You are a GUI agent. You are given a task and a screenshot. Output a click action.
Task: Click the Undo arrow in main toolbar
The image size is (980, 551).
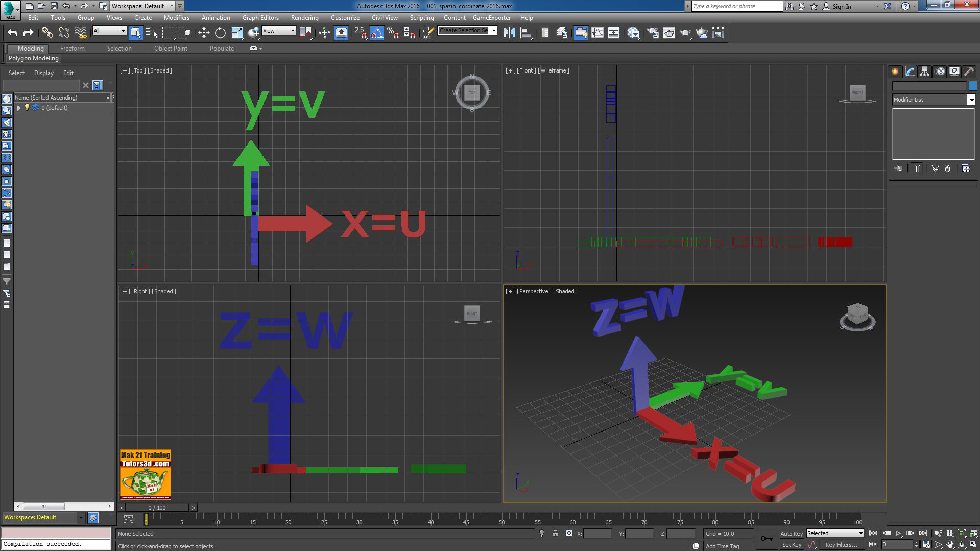pos(12,33)
